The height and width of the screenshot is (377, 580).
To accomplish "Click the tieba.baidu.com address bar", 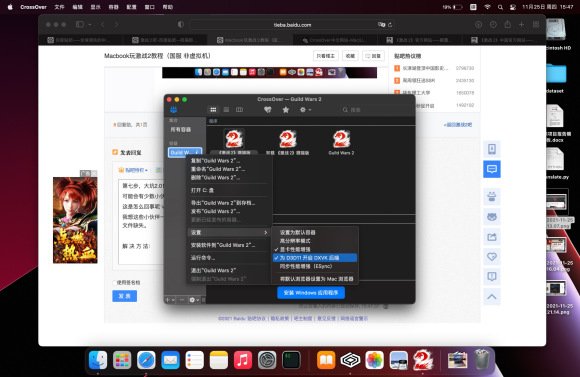I will [292, 25].
